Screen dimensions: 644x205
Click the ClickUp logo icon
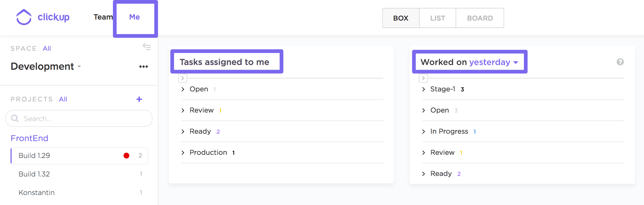[24, 17]
